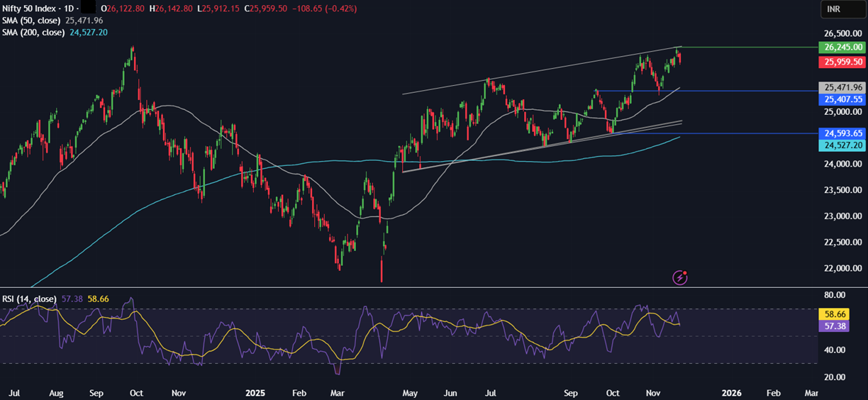Screen dimensions: 868x400
Task: Select the RSI (14, close) indicator legend
Action: [28, 299]
